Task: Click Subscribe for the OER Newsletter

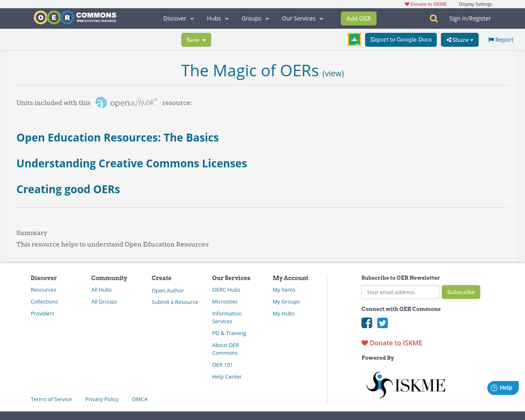Action: (461, 292)
